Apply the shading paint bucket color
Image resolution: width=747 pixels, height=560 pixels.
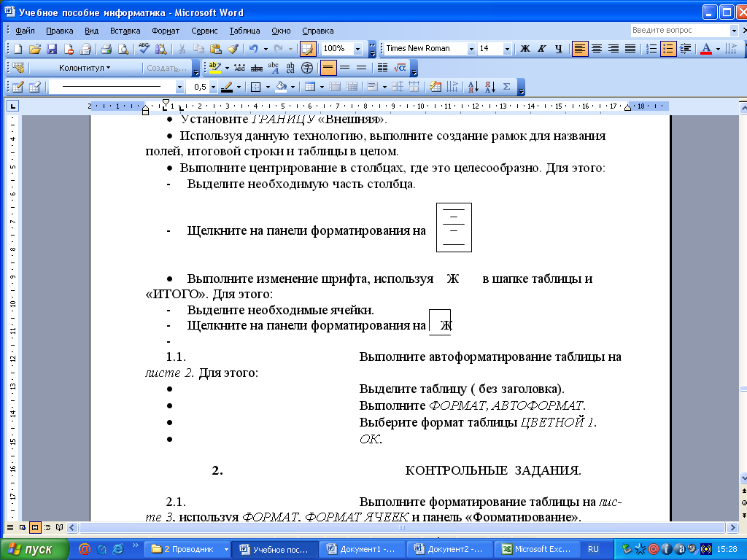click(281, 87)
